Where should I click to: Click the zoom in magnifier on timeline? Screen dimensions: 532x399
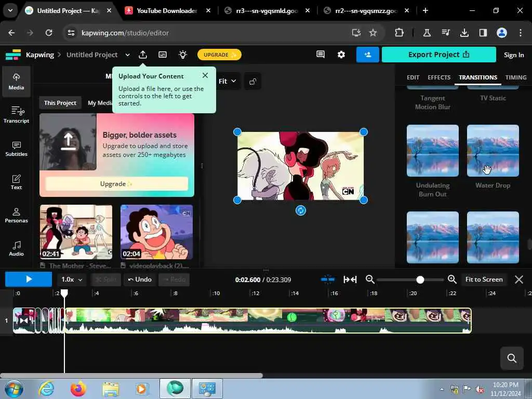click(x=452, y=280)
